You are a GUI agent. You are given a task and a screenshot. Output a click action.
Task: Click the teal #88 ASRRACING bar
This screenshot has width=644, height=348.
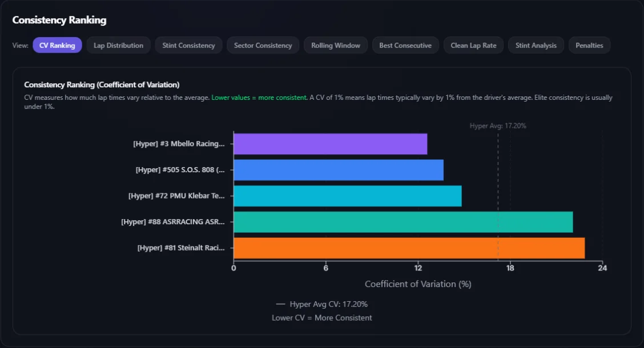coord(403,222)
